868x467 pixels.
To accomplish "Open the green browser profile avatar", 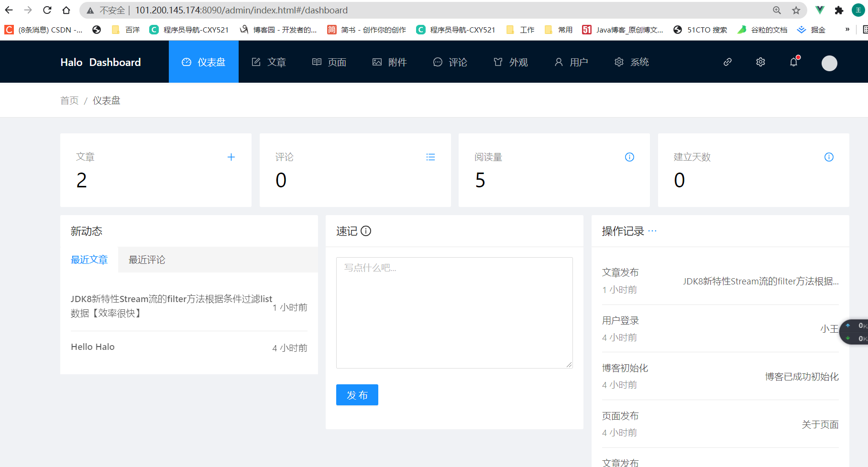I will pos(858,10).
